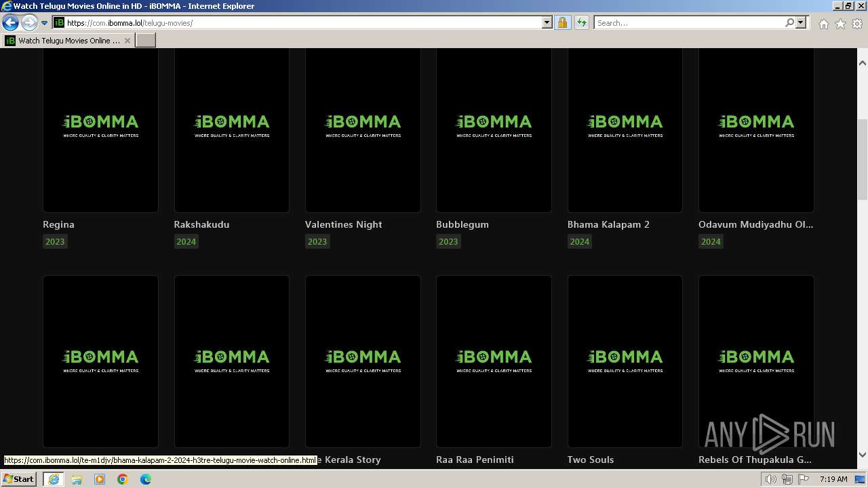Viewport: 868px width, 488px height.
Task: Open the Raa Raa Penimiti movie poster
Action: click(x=494, y=361)
